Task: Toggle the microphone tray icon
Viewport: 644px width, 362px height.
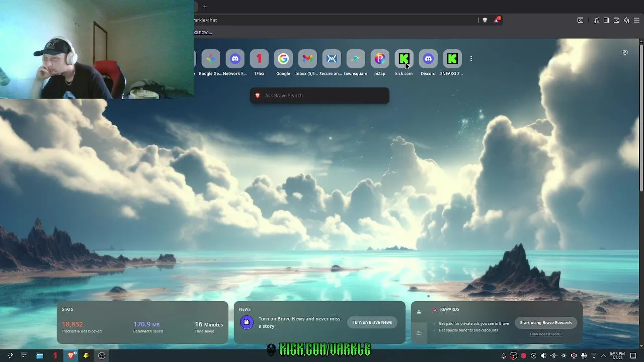Action: (584, 356)
